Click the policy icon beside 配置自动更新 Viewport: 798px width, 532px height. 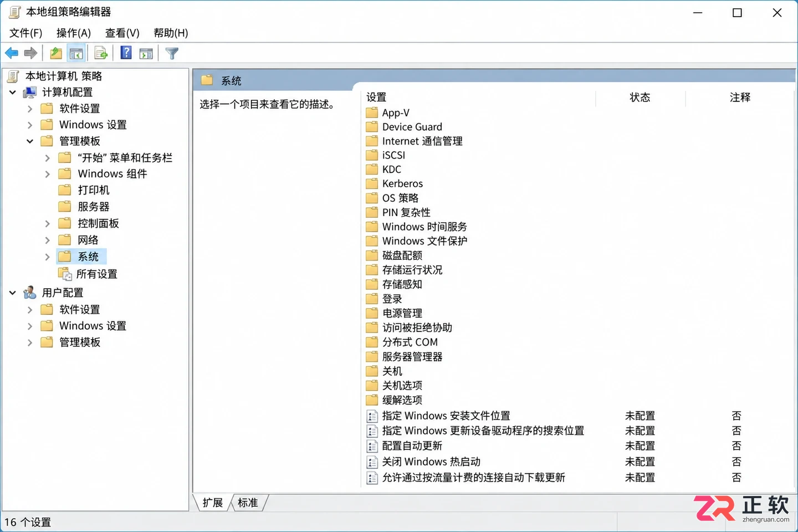click(372, 446)
